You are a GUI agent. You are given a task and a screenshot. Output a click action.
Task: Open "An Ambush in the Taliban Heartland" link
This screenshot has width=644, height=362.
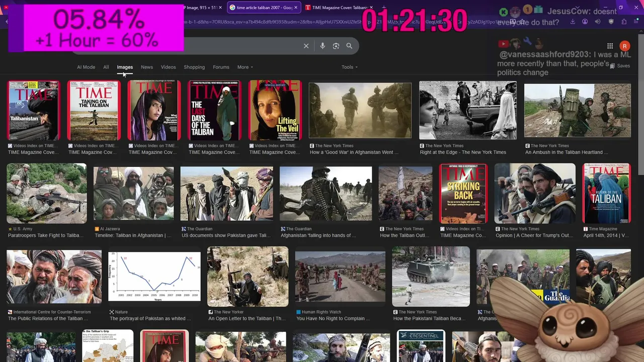click(567, 152)
